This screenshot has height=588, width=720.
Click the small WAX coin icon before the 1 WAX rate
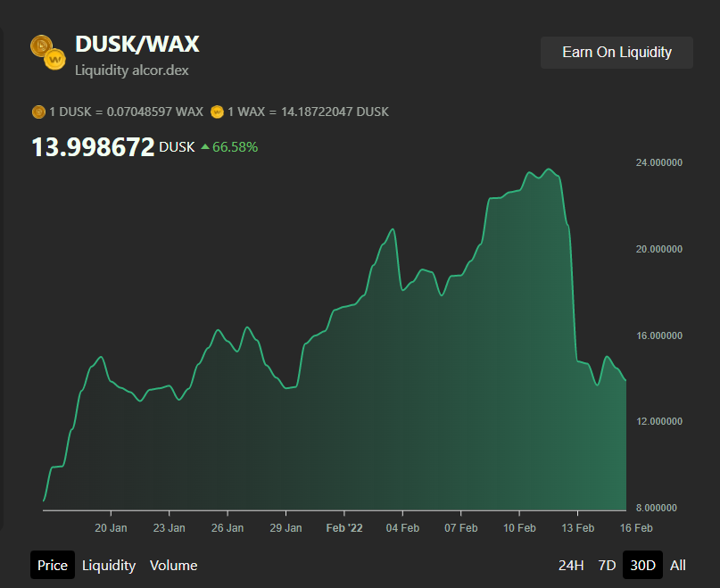pyautogui.click(x=217, y=112)
